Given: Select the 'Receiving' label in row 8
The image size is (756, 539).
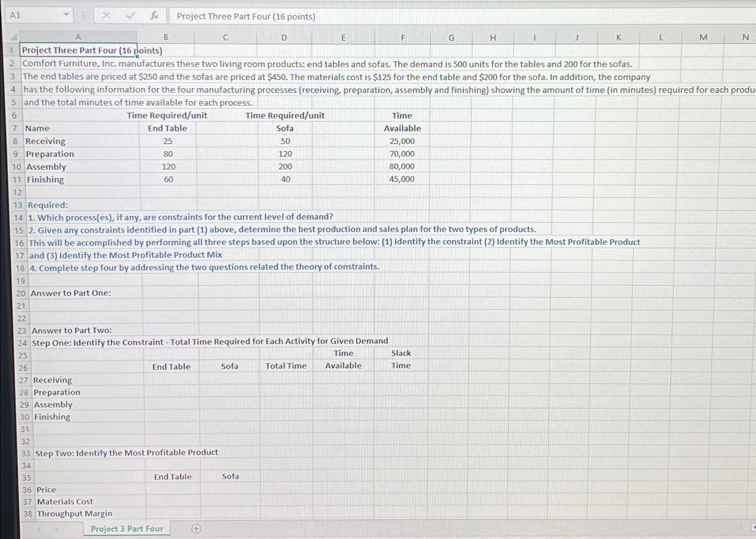Looking at the screenshot, I should click(45, 141).
